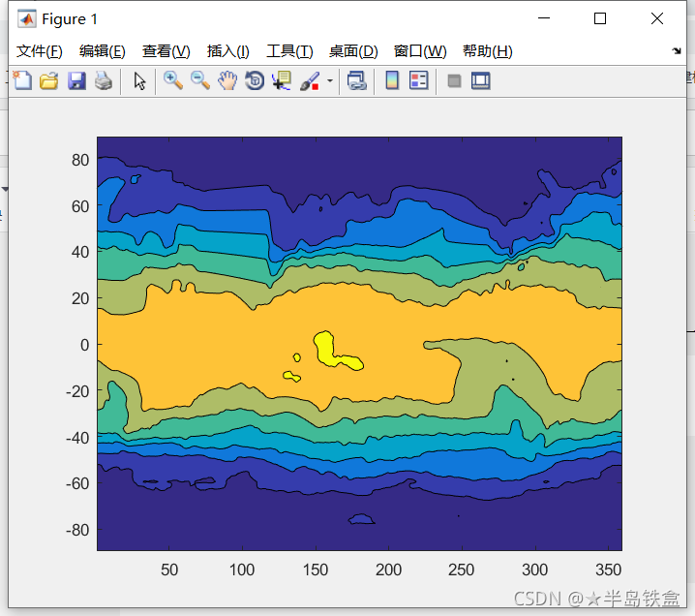Viewport: 695px width, 616px height.
Task: Print the figure using the printer icon
Action: click(x=103, y=81)
